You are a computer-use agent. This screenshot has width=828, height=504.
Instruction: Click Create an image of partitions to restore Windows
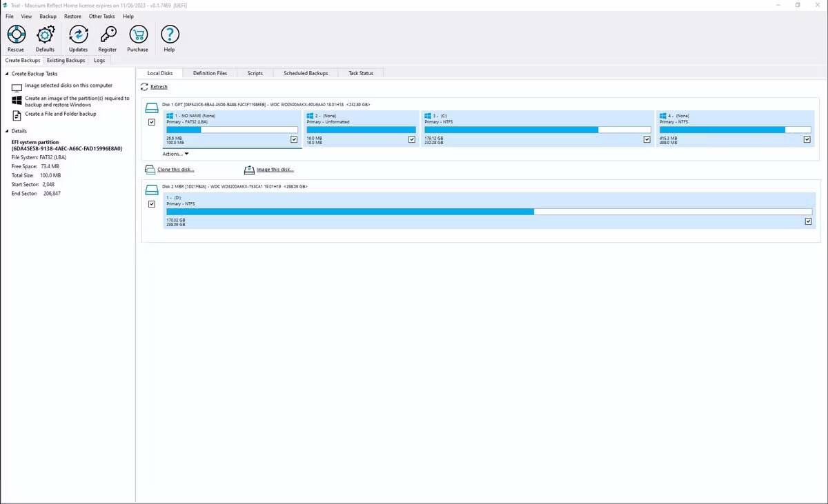pos(77,101)
